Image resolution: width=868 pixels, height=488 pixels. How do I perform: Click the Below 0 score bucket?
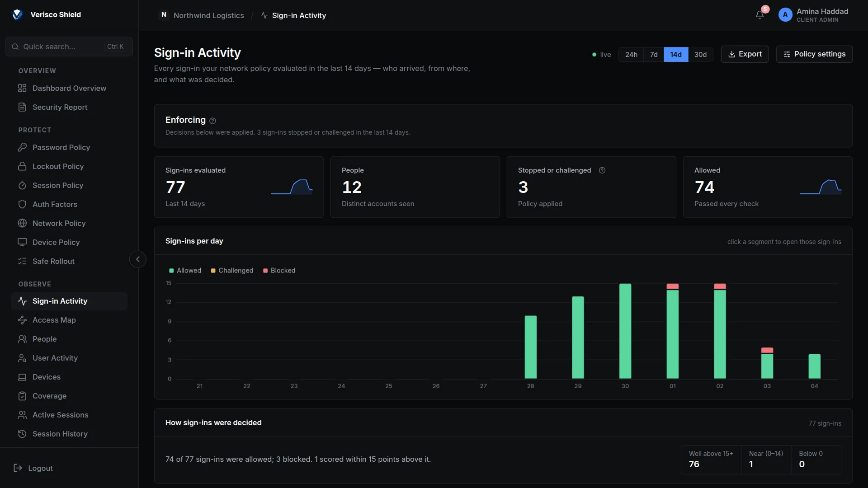tap(816, 460)
